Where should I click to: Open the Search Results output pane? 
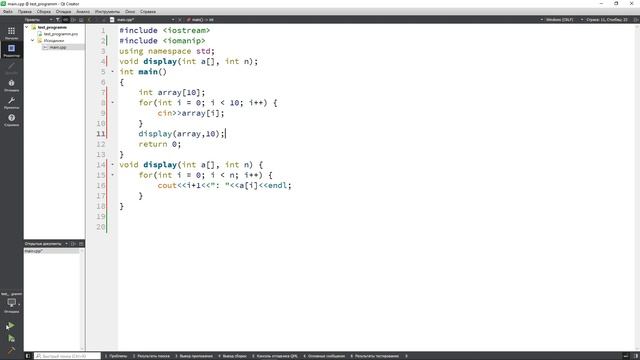(x=151, y=356)
